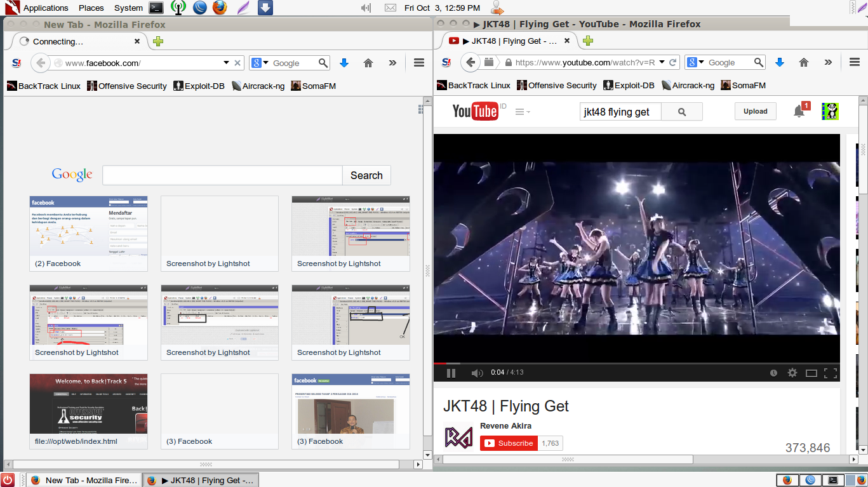Open (2) Facebook thumbnail tile
Viewport: 868px width, 487px height.
point(88,234)
